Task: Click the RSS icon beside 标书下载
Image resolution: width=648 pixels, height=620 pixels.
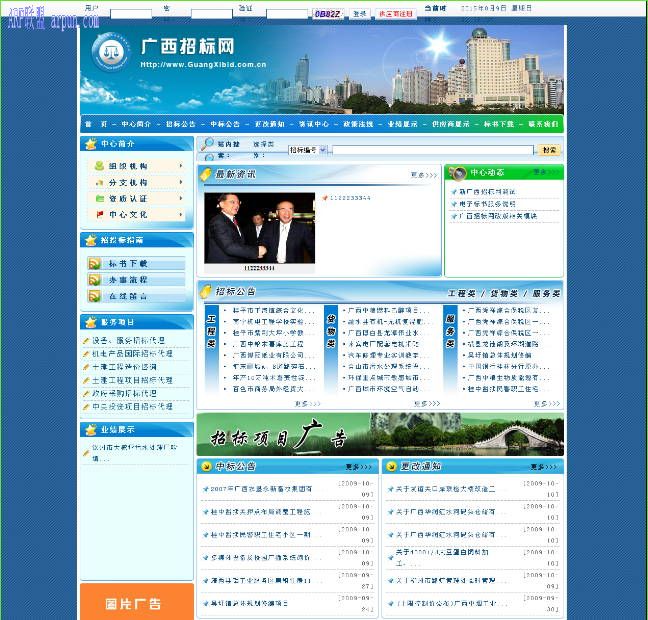Action: coord(94,264)
